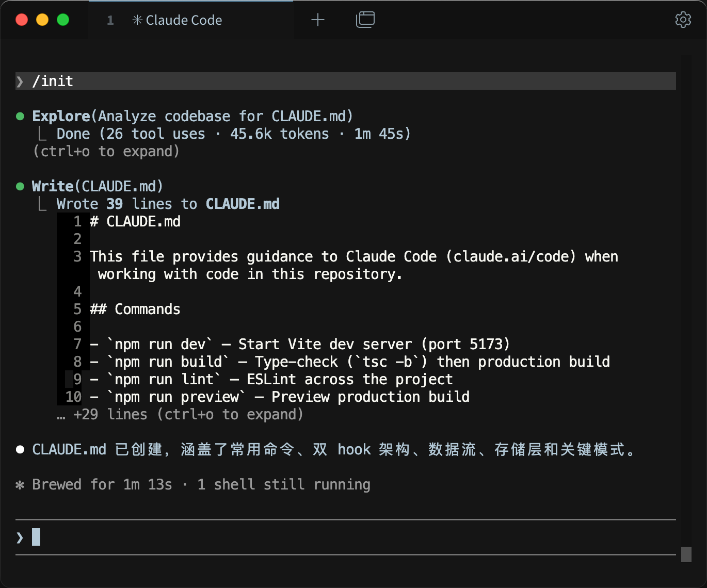Click the Done tool uses summary line
This screenshot has width=707, height=588.
(233, 134)
